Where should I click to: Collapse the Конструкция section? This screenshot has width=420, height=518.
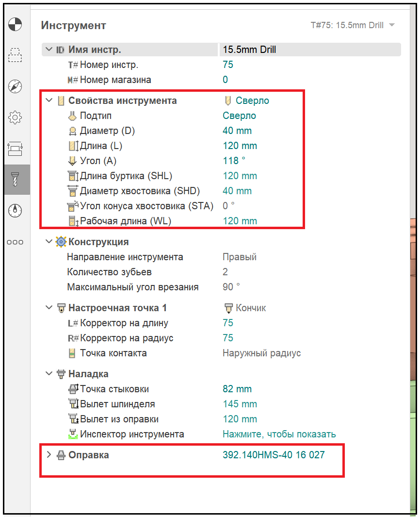(48, 242)
